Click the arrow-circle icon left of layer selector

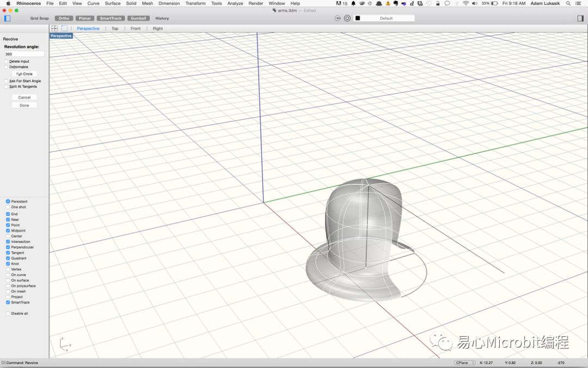(x=338, y=18)
